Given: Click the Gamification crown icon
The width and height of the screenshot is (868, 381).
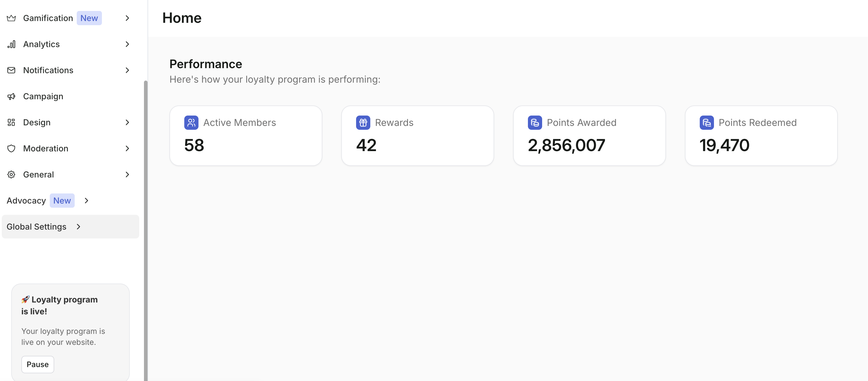Looking at the screenshot, I should point(11,18).
